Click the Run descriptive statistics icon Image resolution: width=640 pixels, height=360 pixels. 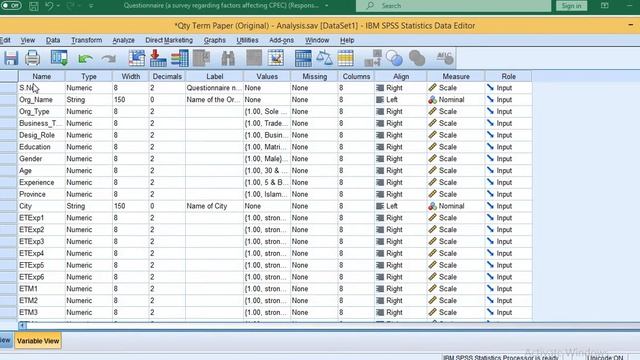pyautogui.click(x=201, y=58)
